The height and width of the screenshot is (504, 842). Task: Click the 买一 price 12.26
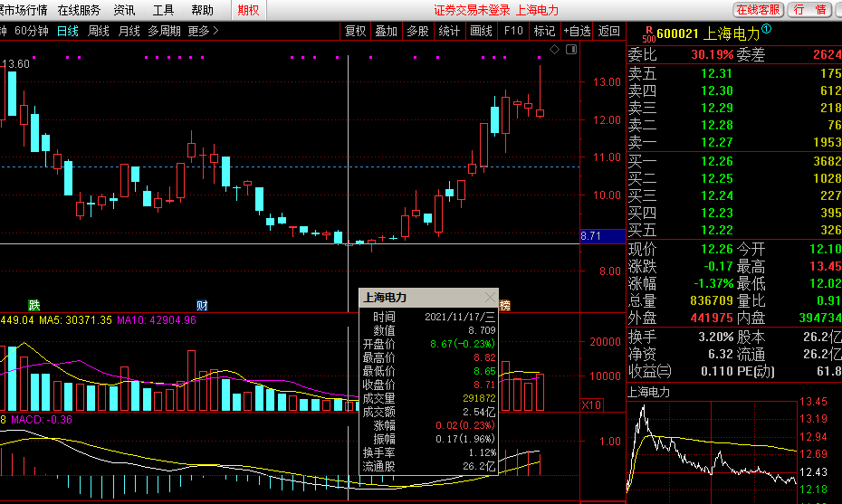717,161
